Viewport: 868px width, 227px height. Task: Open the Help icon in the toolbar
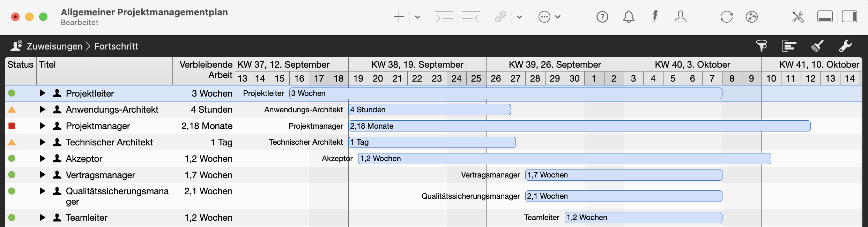pyautogui.click(x=602, y=17)
